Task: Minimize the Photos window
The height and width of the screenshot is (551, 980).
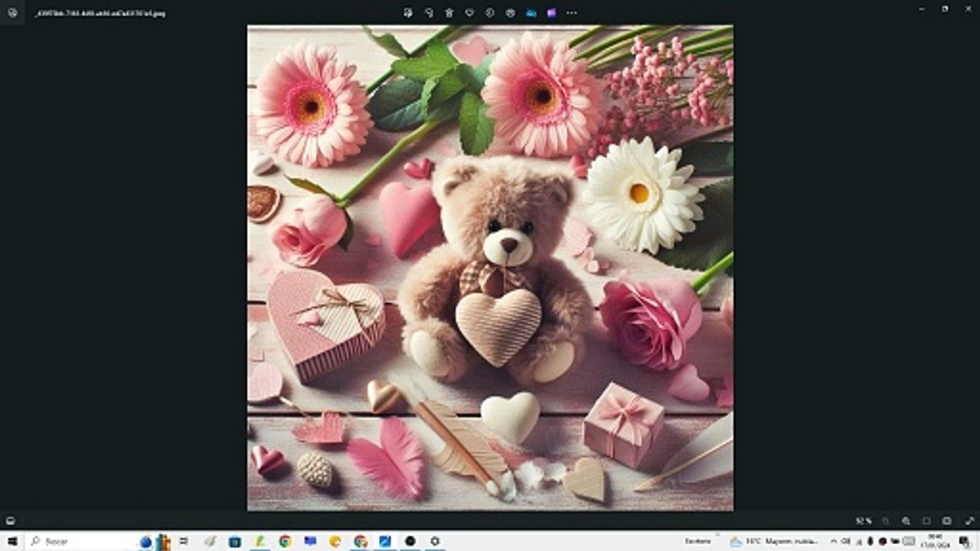Action: pyautogui.click(x=923, y=8)
